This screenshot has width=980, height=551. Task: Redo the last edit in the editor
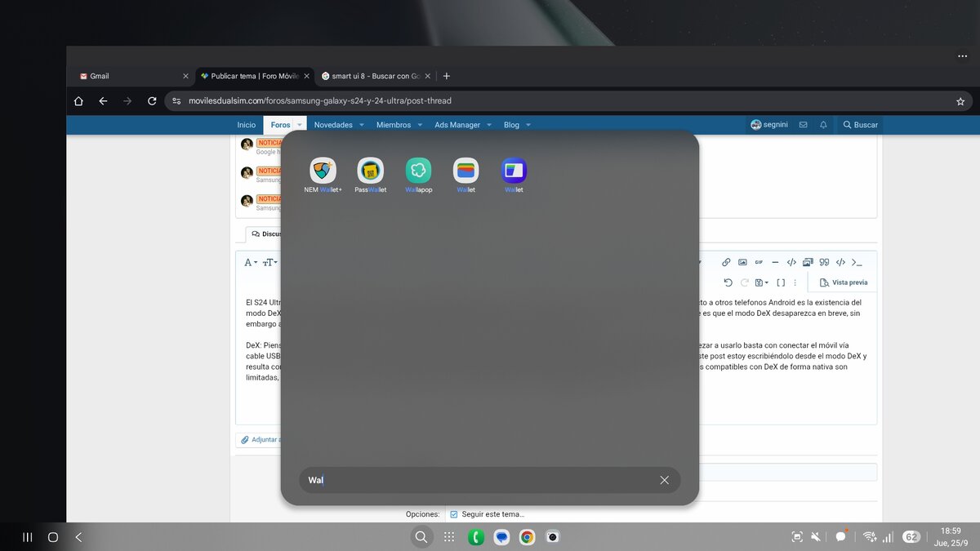744,282
